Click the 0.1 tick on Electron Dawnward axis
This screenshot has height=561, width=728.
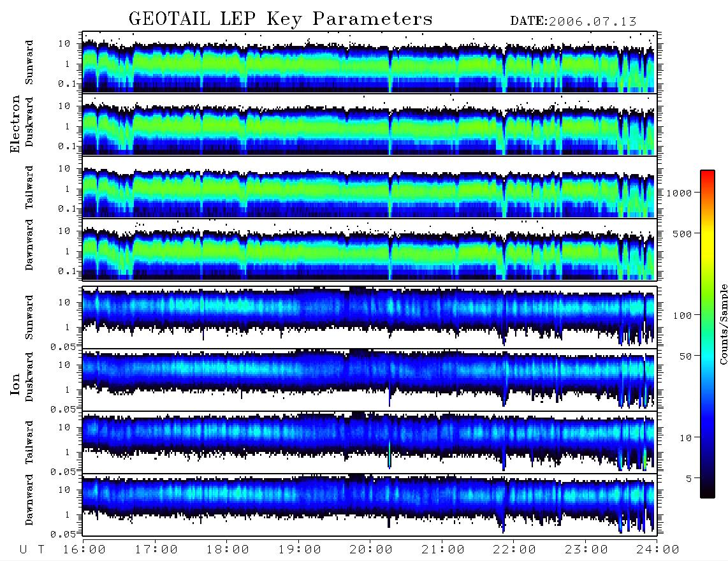point(67,271)
